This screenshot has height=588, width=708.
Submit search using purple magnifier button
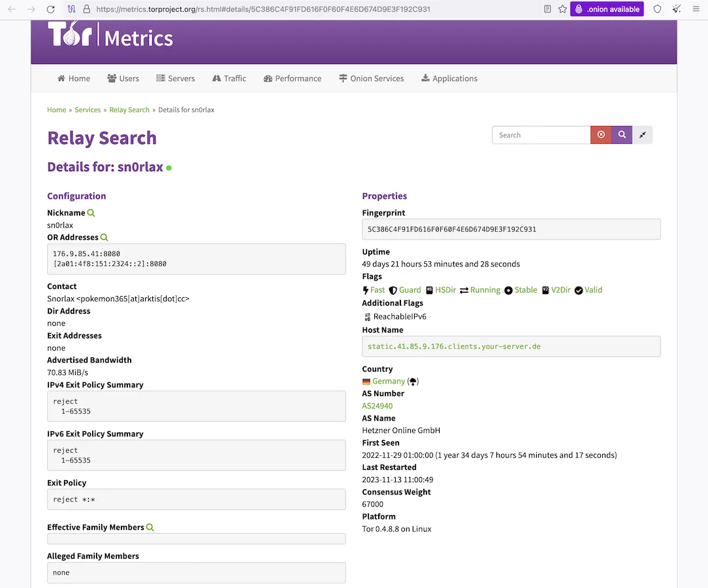pyautogui.click(x=622, y=135)
